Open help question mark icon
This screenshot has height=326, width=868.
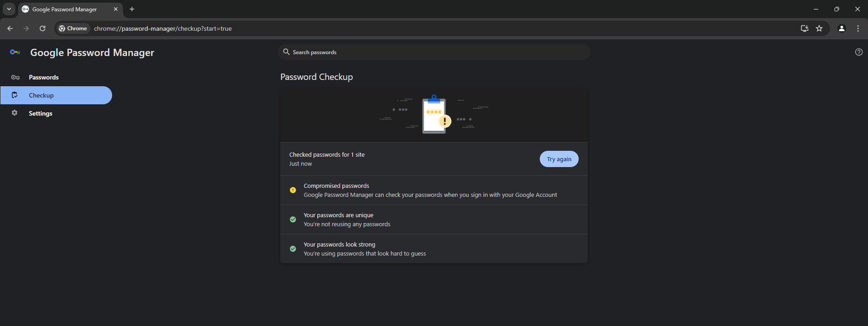coord(859,52)
